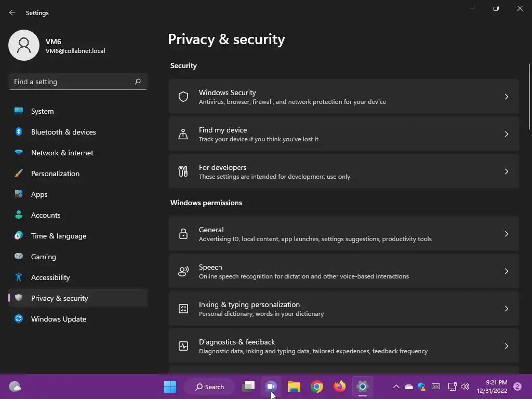532x399 pixels.
Task: Click the General padlock icon
Action: click(183, 234)
